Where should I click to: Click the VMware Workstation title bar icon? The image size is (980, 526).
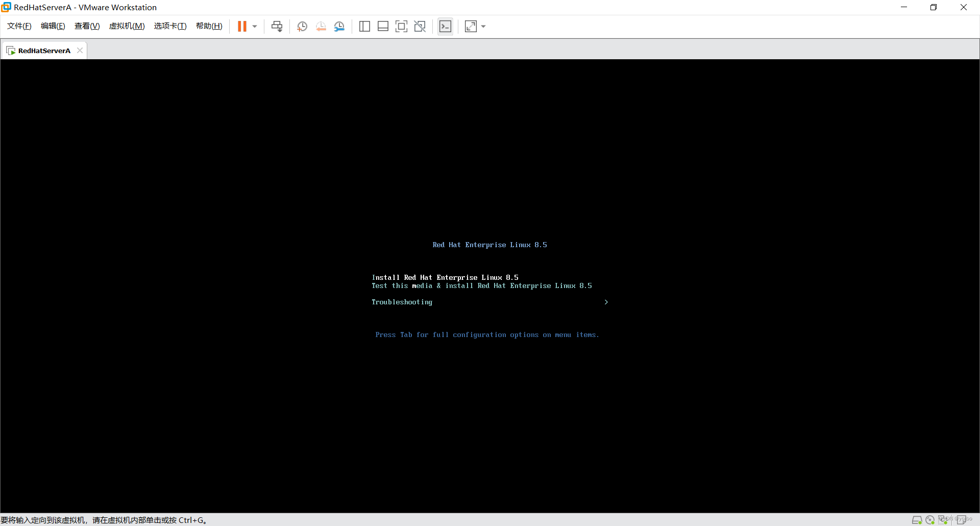6,7
